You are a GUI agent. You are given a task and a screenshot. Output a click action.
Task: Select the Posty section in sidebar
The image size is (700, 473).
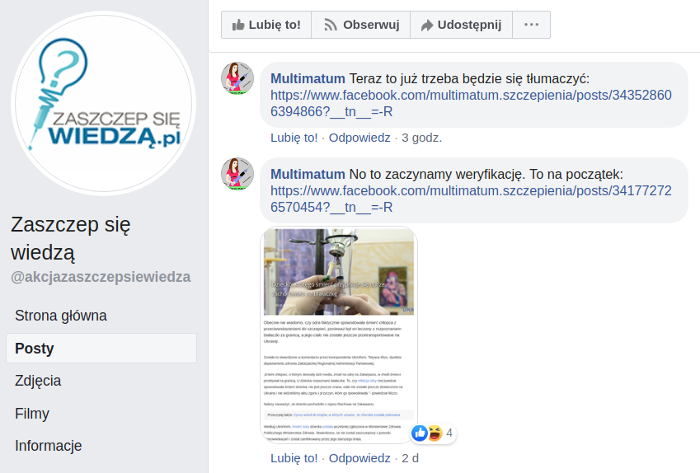101,348
